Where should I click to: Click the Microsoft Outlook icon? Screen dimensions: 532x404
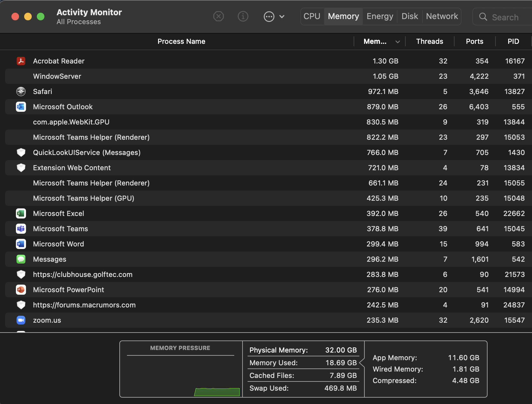pyautogui.click(x=21, y=107)
